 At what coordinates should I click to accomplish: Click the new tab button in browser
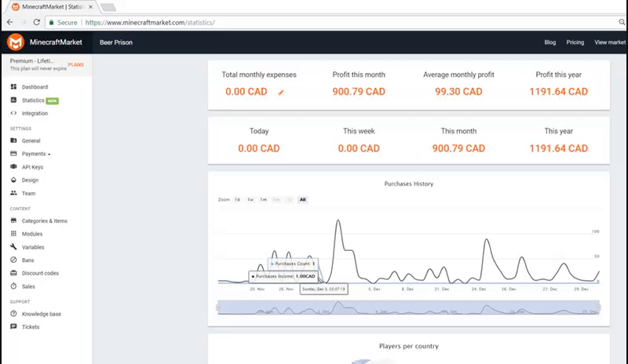(108, 7)
